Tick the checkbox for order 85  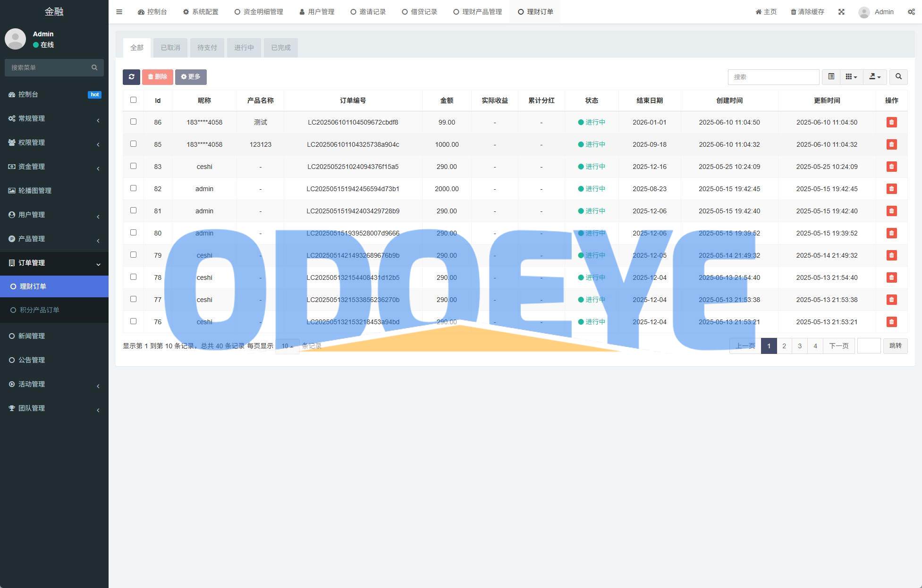pos(133,144)
